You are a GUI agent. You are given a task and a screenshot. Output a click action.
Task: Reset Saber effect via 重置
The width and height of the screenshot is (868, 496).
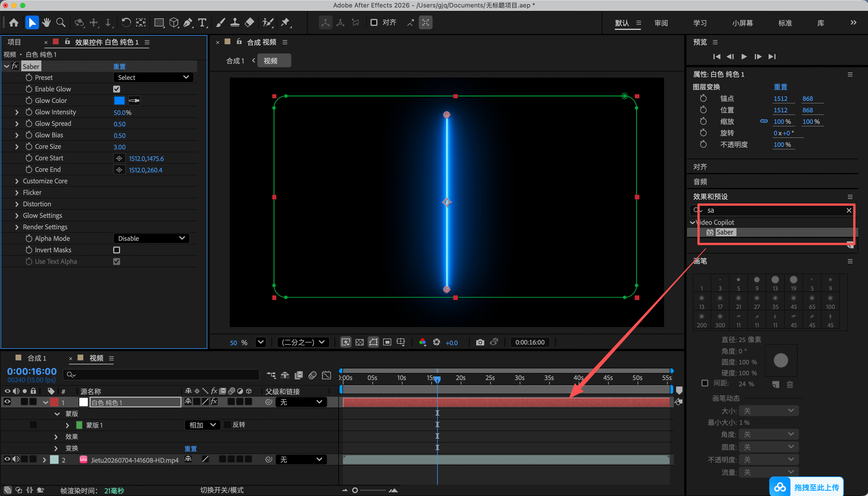point(119,66)
